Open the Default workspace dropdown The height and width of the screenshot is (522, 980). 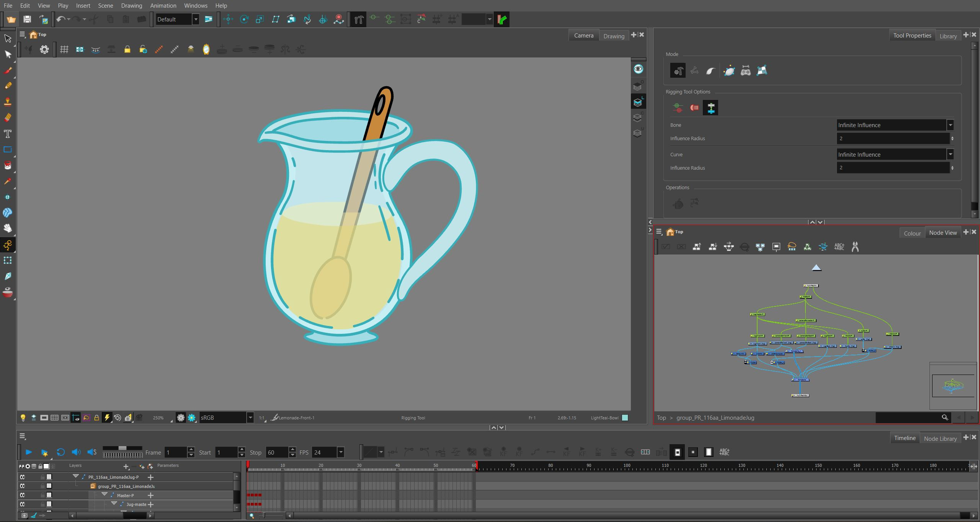[177, 19]
